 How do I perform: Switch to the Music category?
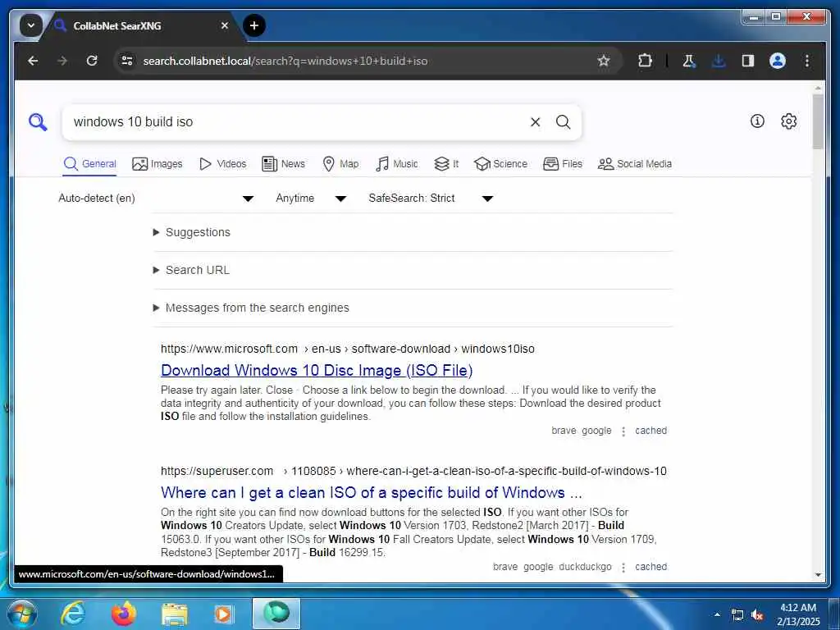click(397, 164)
